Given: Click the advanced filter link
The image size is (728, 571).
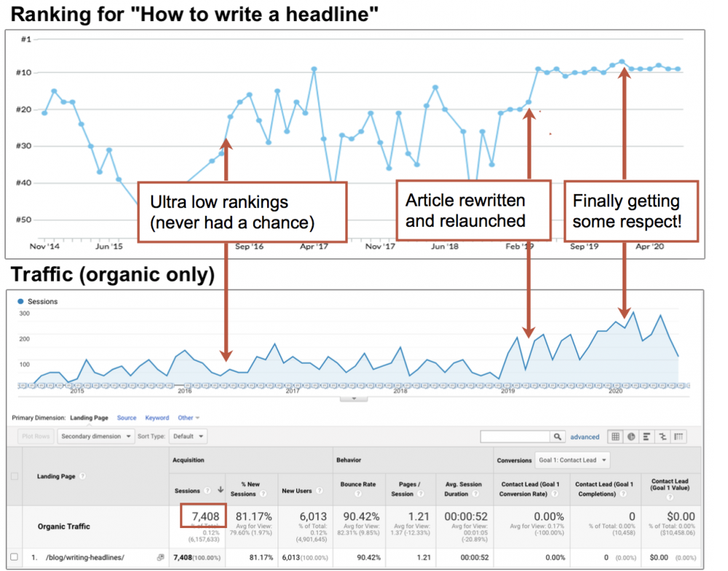Looking at the screenshot, I should point(585,437).
